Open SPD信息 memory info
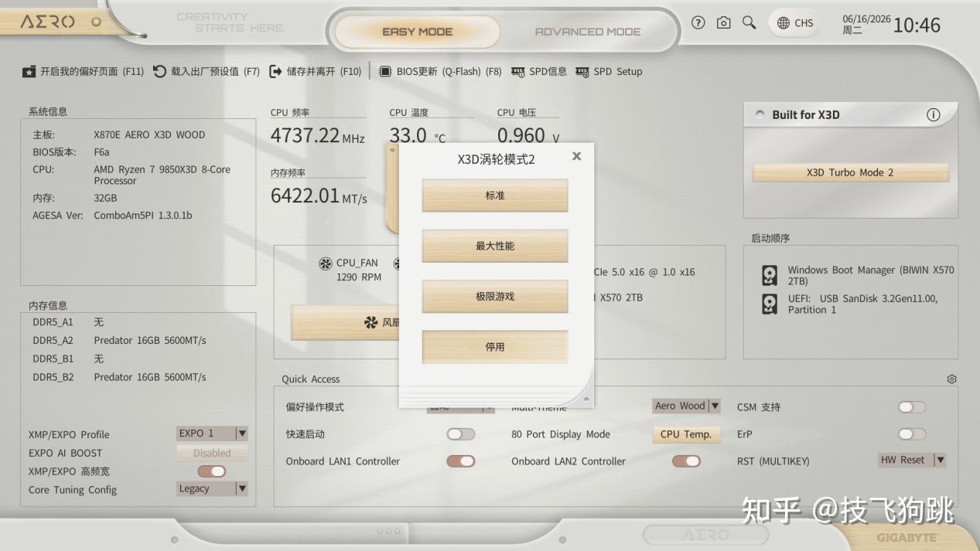The width and height of the screenshot is (980, 551). click(539, 71)
